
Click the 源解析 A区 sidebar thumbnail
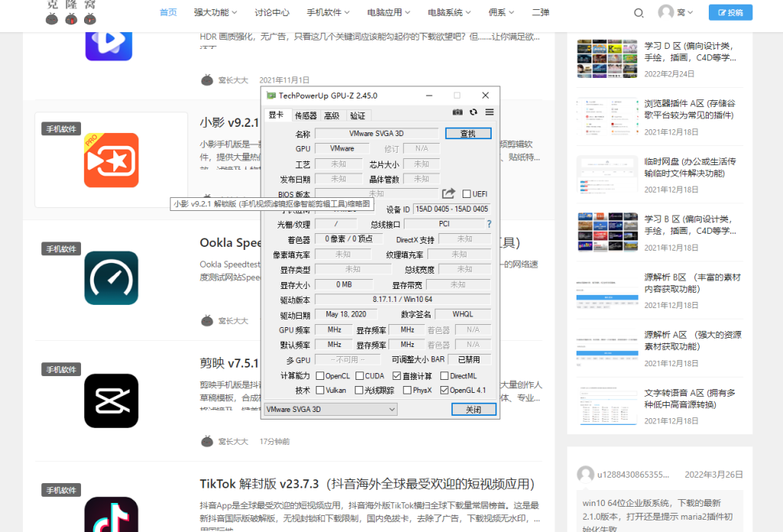tap(607, 347)
